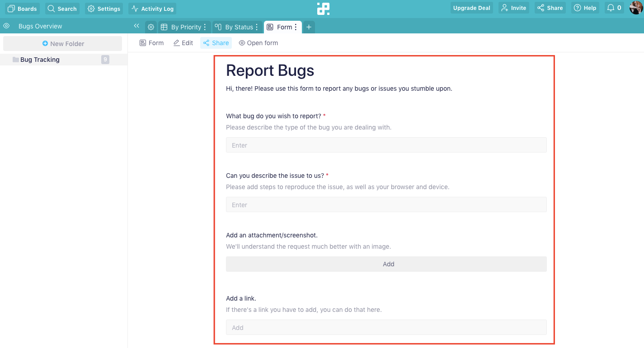Create a New Folder in sidebar
Image resolution: width=644 pixels, height=348 pixels.
(63, 44)
